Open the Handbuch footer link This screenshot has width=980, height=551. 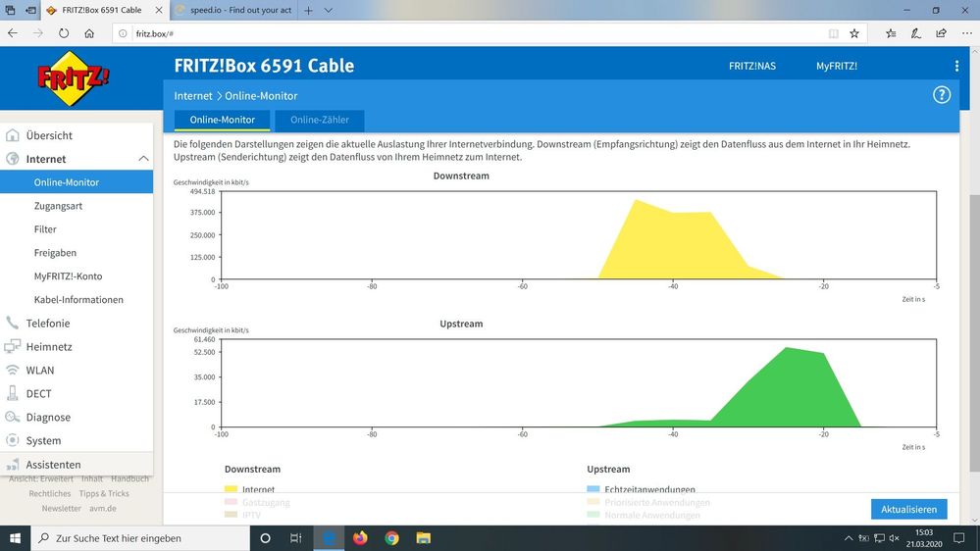point(130,478)
